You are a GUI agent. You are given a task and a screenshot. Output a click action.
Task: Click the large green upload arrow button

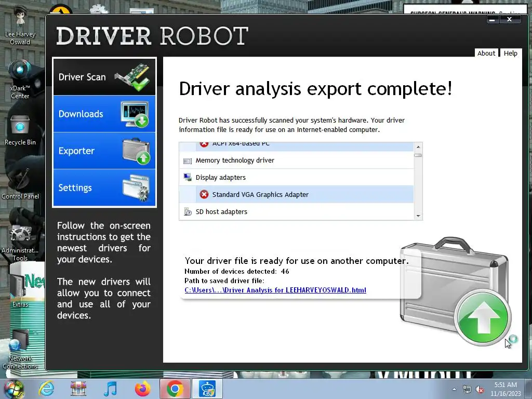[x=482, y=317]
